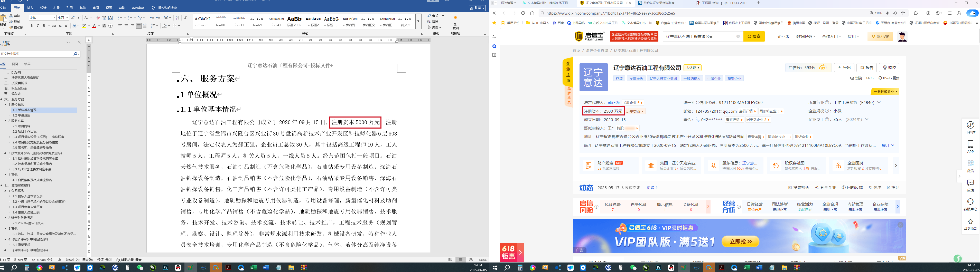Cut selection using 剪切 in Word
Viewport: 980px width, 272px height.
[15, 16]
